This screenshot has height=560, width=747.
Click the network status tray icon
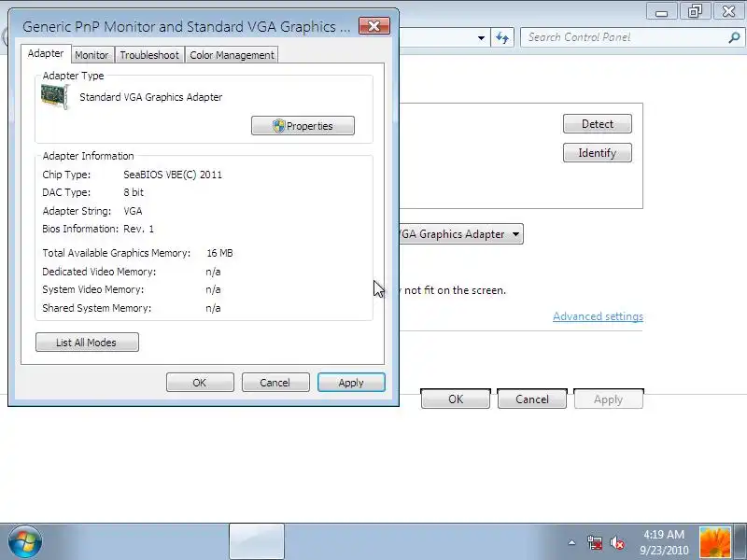click(594, 542)
